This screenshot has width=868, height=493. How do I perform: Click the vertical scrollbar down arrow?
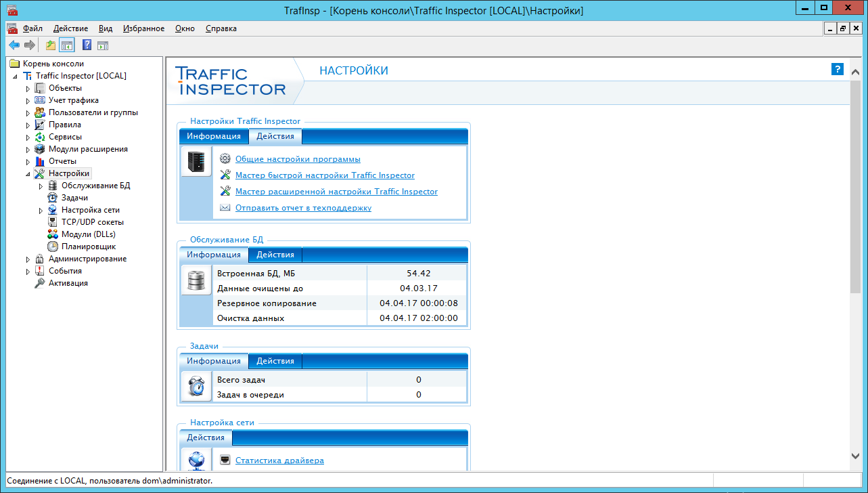pyautogui.click(x=856, y=457)
